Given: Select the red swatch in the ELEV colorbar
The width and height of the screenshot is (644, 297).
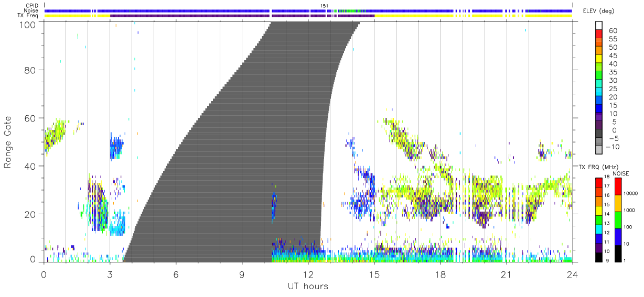Looking at the screenshot, I should pos(599,34).
